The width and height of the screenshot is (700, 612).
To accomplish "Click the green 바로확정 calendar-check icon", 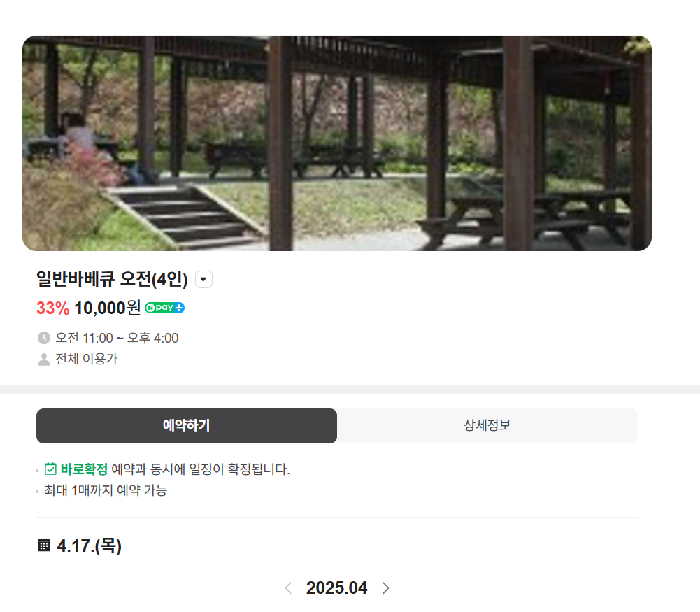I will (x=50, y=469).
